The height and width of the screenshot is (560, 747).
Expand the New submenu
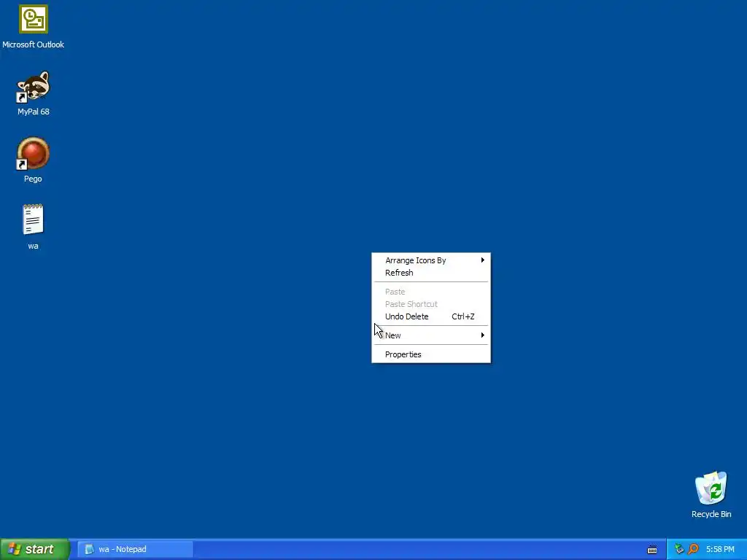431,335
